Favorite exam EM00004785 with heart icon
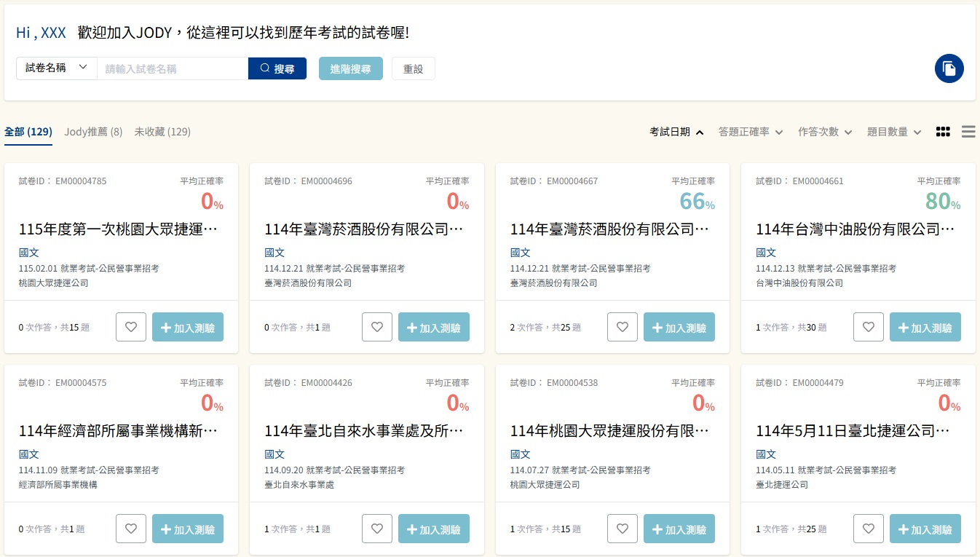The height and width of the screenshot is (557, 980). click(x=131, y=328)
